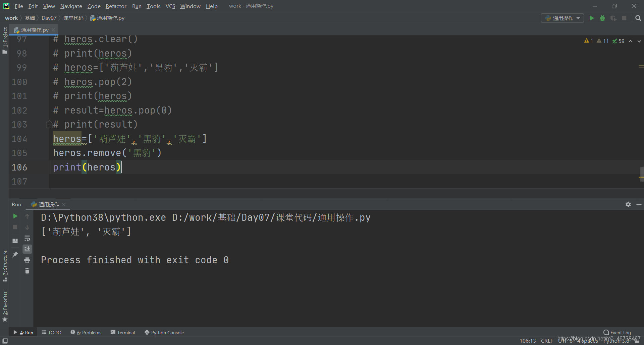
Task: Print the console output
Action: click(x=27, y=260)
